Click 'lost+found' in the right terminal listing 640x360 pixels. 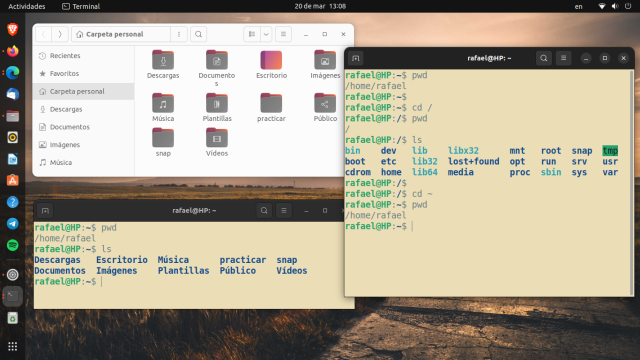point(473,162)
